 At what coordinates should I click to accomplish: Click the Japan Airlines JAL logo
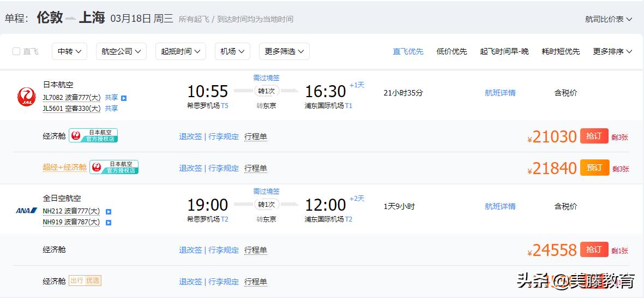tap(26, 97)
